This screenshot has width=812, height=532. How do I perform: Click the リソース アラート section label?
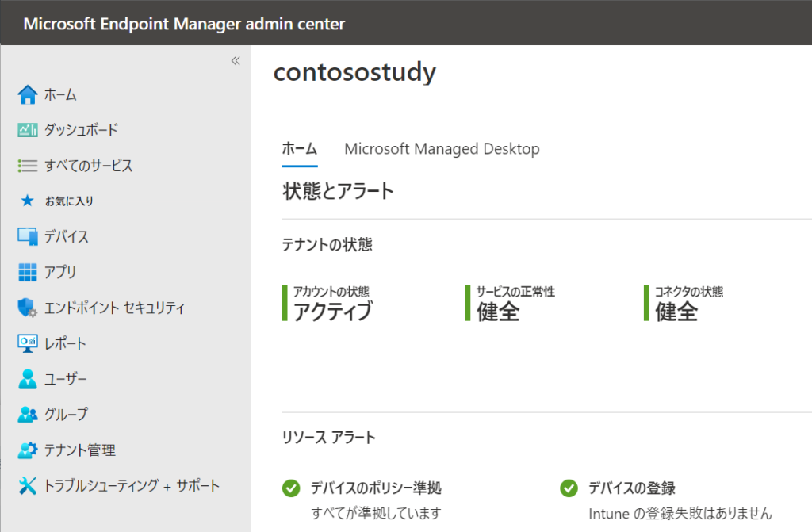coord(329,437)
